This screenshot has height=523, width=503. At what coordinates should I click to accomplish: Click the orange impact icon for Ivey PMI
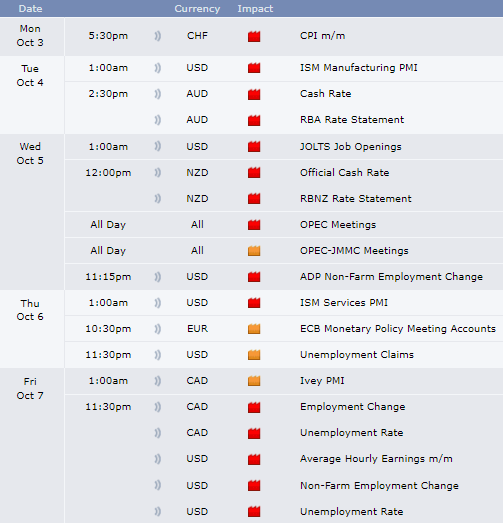click(x=254, y=381)
